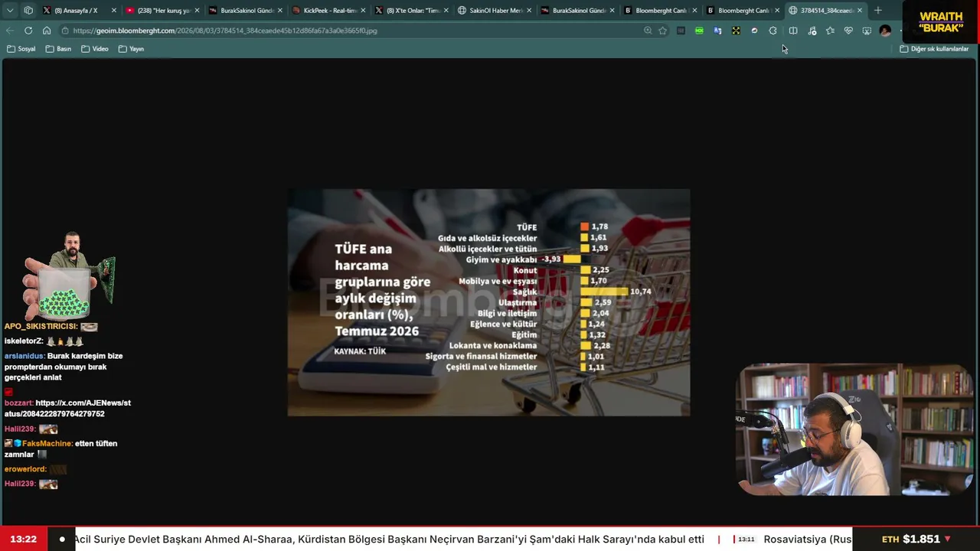Close the active 3784514 image tab
The image size is (980, 551).
point(860,11)
